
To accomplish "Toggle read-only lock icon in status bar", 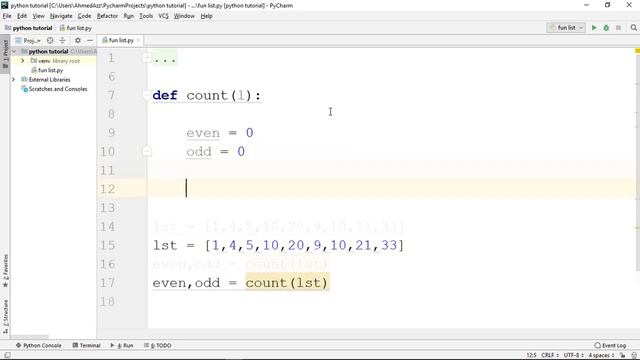I will 622,356.
